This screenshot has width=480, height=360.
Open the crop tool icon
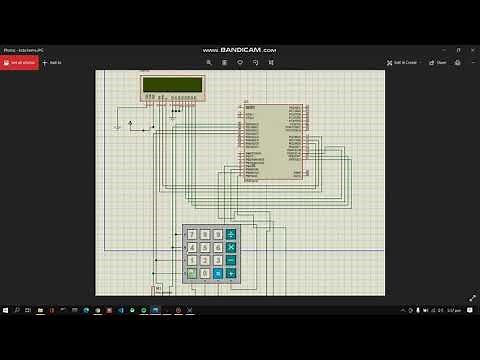271,63
